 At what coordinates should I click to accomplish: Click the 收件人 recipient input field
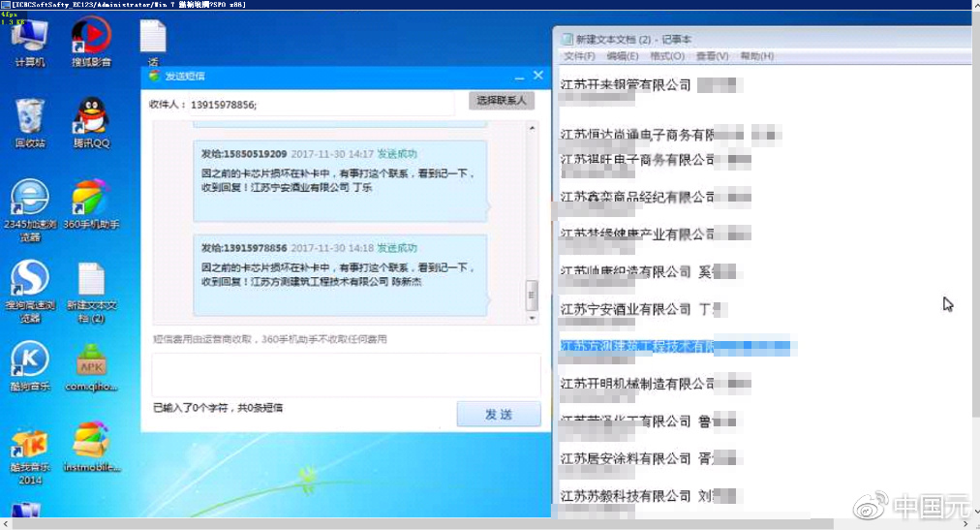tap(322, 105)
